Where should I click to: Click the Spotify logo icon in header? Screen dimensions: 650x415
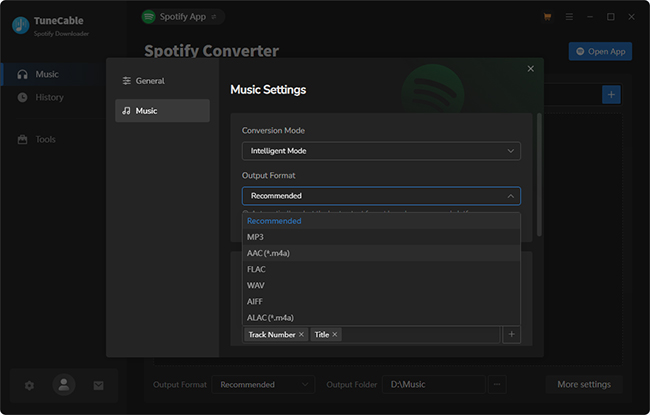[x=148, y=17]
